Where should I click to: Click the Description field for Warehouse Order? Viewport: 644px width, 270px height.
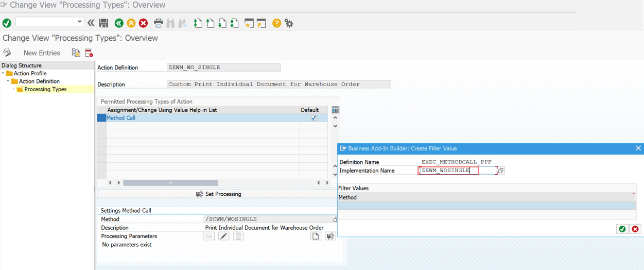(x=279, y=84)
